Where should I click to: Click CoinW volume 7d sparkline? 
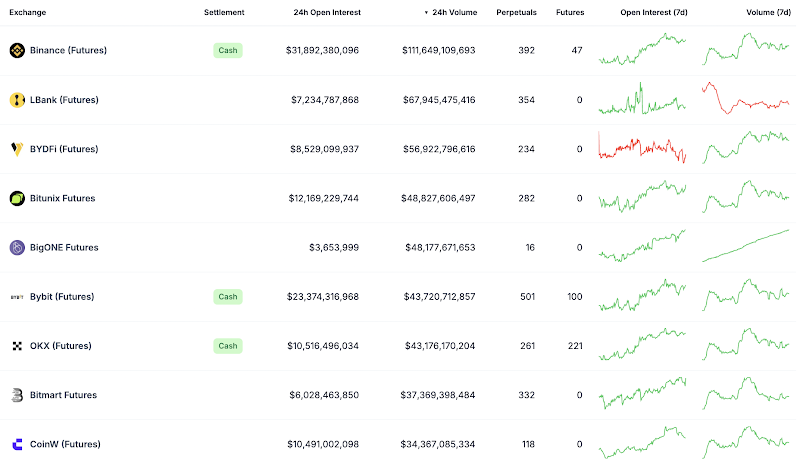point(746,443)
